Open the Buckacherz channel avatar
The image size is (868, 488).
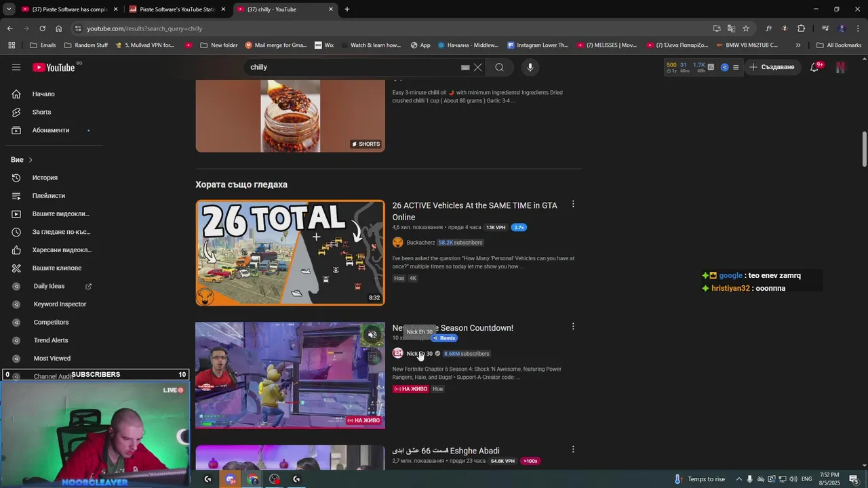click(397, 243)
